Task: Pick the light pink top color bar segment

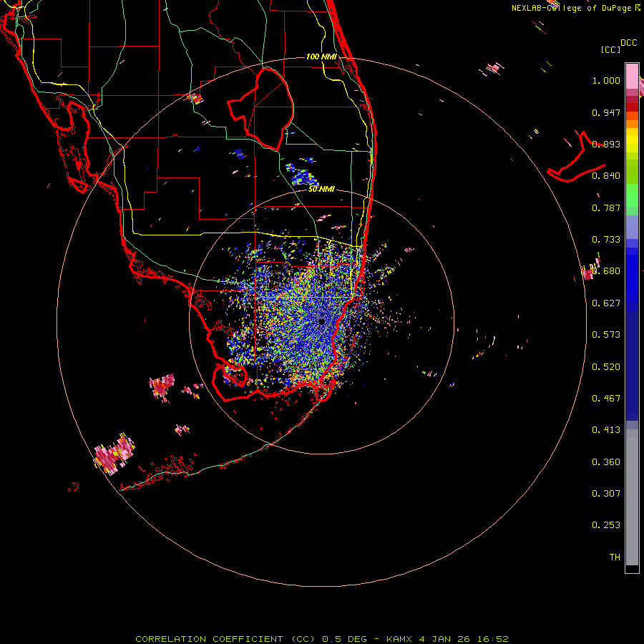Action: 632,77
